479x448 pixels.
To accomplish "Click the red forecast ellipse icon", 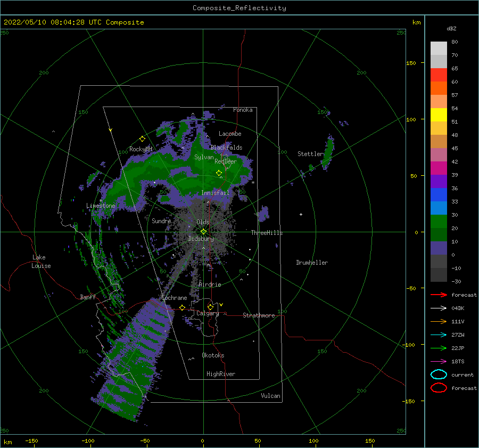I will tap(439, 388).
